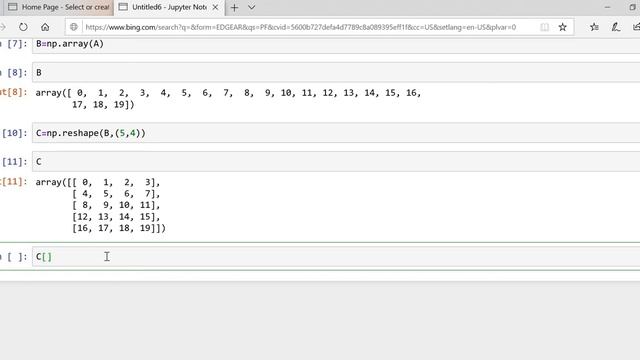
Task: Open the add notes pen icon
Action: tap(616, 27)
